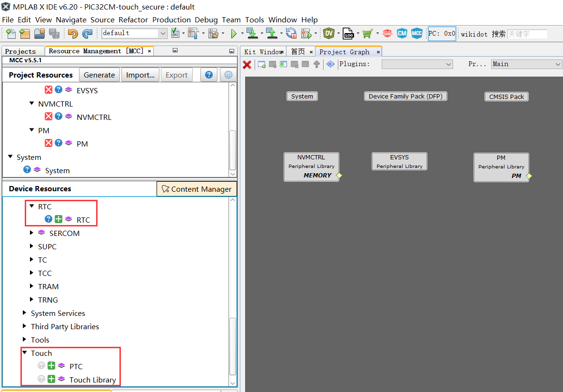Click the Build Project hammer icon
The image size is (563, 392).
(193, 33)
